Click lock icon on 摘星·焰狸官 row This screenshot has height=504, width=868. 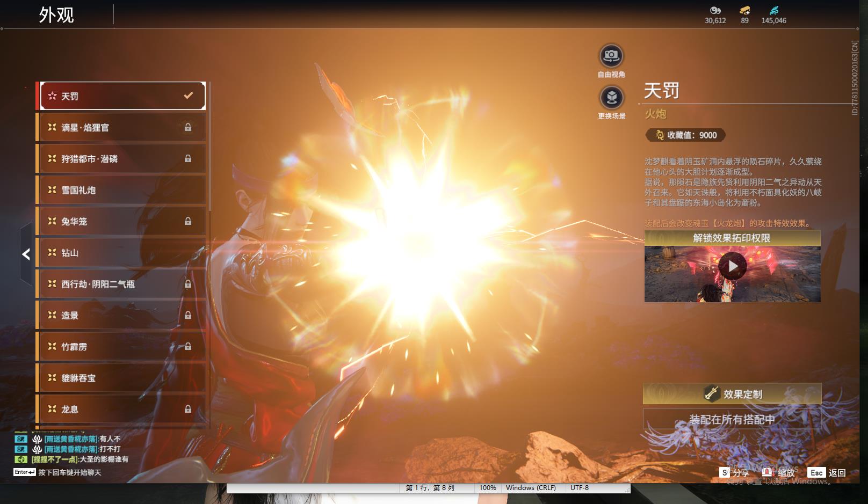tap(188, 127)
